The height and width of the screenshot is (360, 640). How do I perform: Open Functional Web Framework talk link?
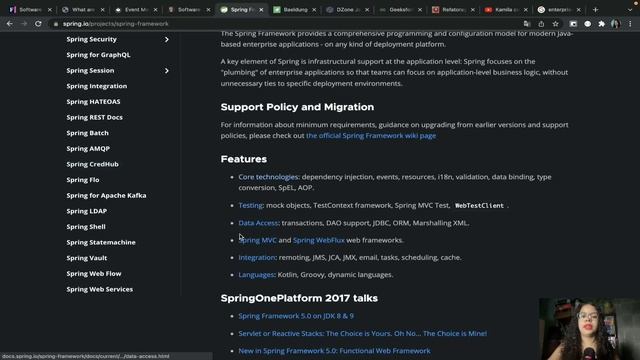click(334, 351)
